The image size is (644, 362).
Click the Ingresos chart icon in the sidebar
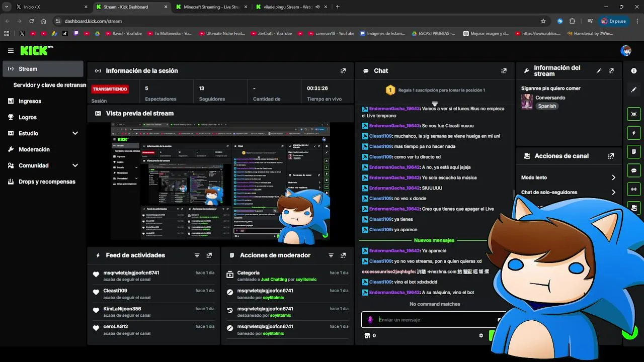(x=11, y=101)
